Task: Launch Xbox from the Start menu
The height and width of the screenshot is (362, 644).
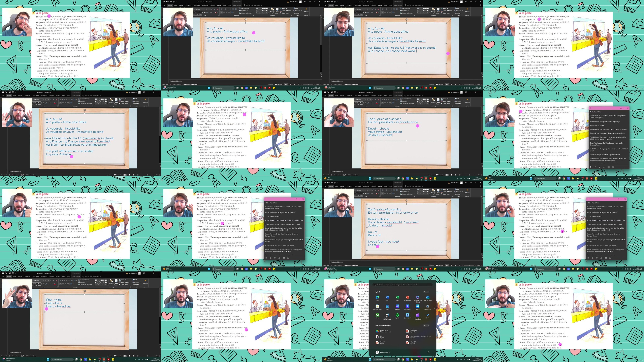Action: pyautogui.click(x=377, y=316)
